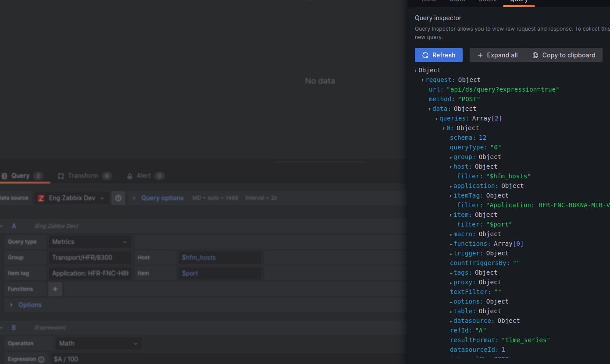
Task: Collapse the request Object in the JSON tree
Action: tap(422, 80)
